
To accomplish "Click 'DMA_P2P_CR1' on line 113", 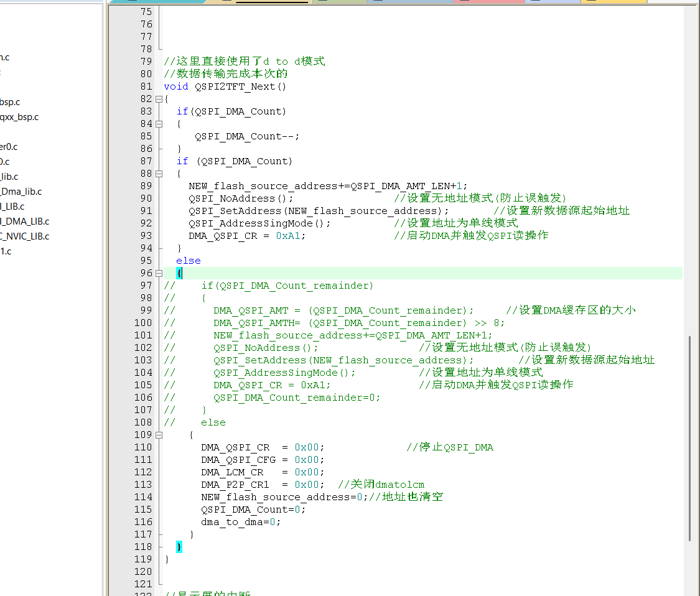I will (235, 485).
